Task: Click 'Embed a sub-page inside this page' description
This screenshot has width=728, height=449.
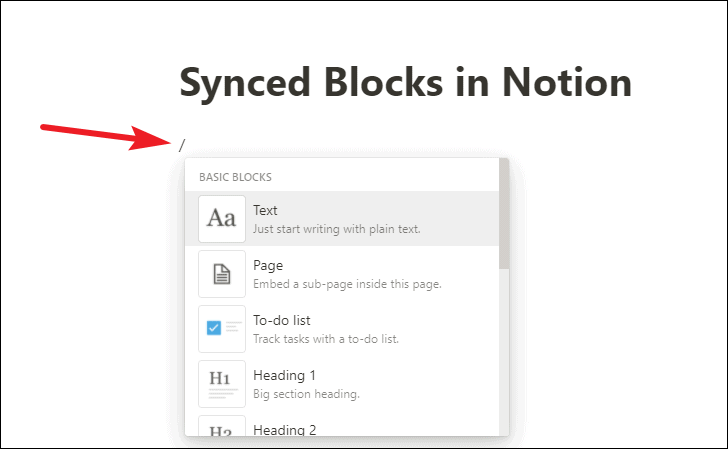Action: [x=347, y=284]
